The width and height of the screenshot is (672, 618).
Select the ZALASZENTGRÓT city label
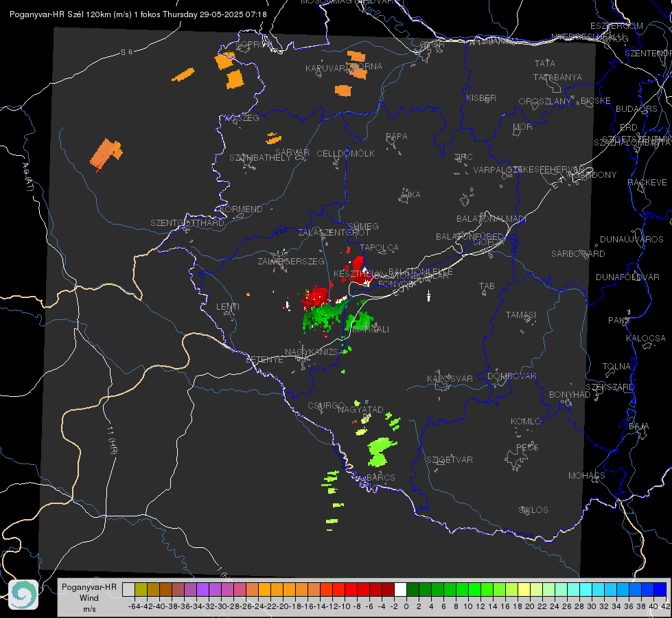tap(334, 233)
